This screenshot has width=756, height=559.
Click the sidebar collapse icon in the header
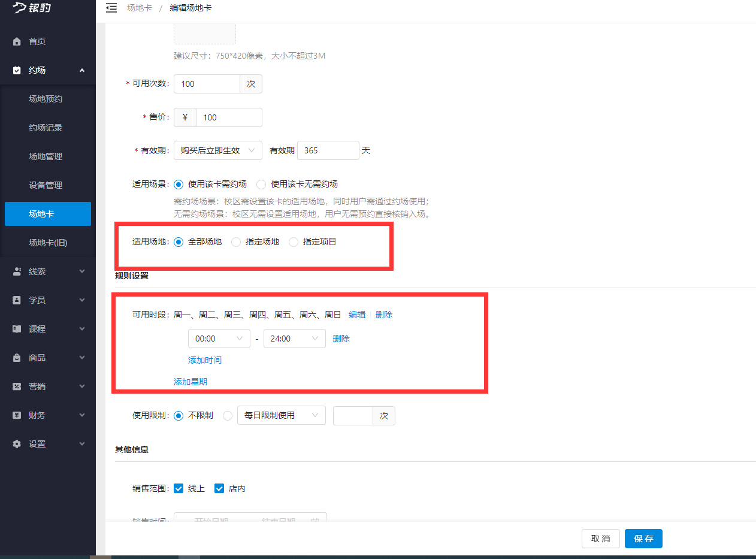click(x=111, y=8)
